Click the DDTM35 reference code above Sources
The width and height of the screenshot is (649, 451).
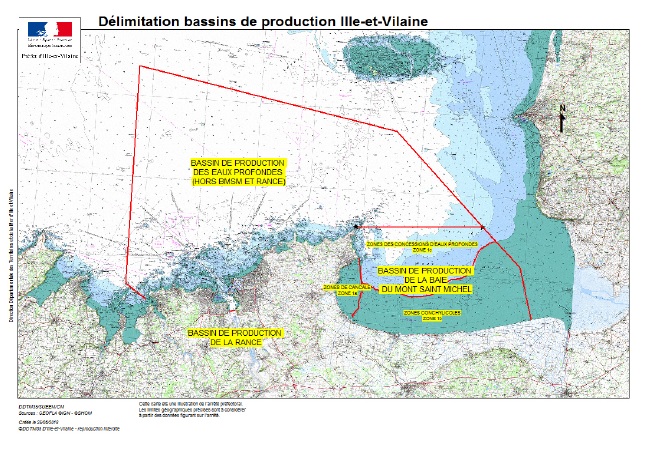click(40, 405)
